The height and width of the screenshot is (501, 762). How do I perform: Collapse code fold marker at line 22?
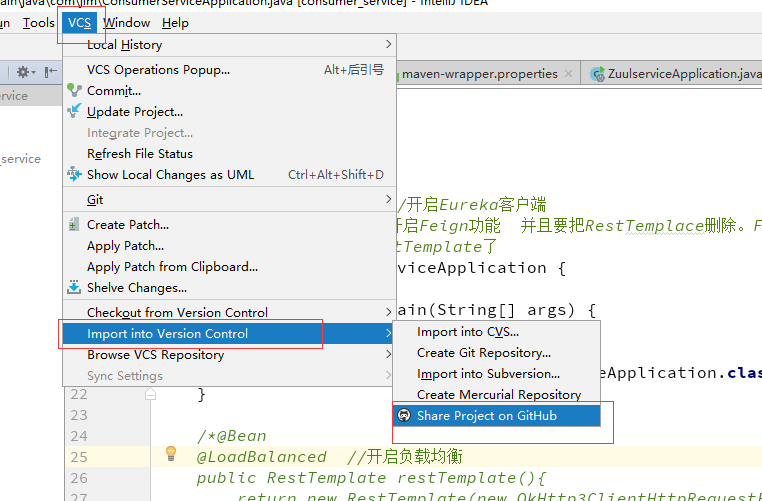[x=150, y=394]
